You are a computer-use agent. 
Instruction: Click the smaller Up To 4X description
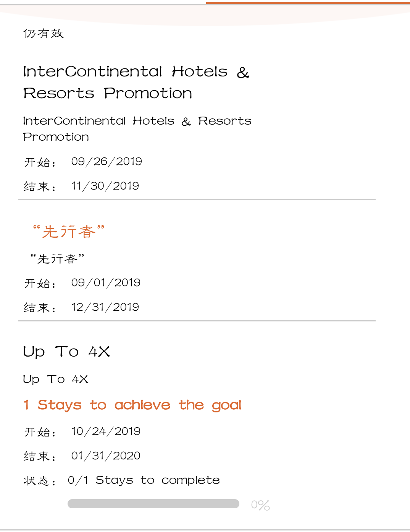(x=56, y=379)
